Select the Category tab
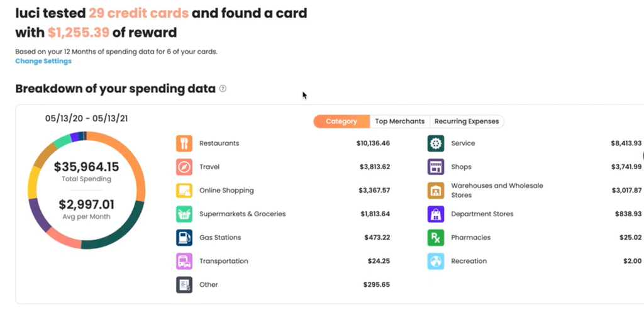The image size is (644, 322). pos(341,121)
